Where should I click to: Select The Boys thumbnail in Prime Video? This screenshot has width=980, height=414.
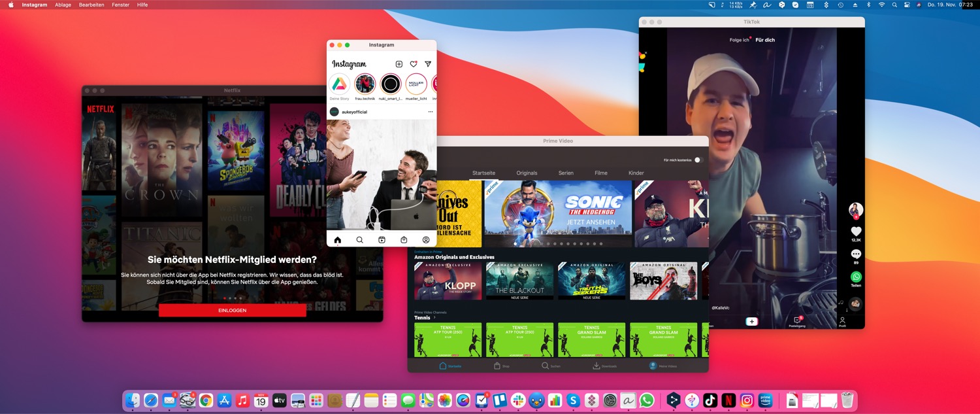663,281
